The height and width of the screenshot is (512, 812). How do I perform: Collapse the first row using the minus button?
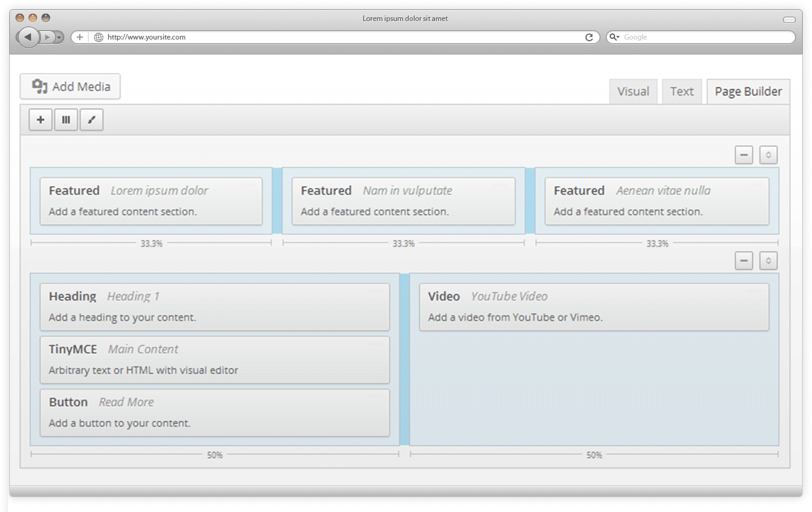pos(744,155)
